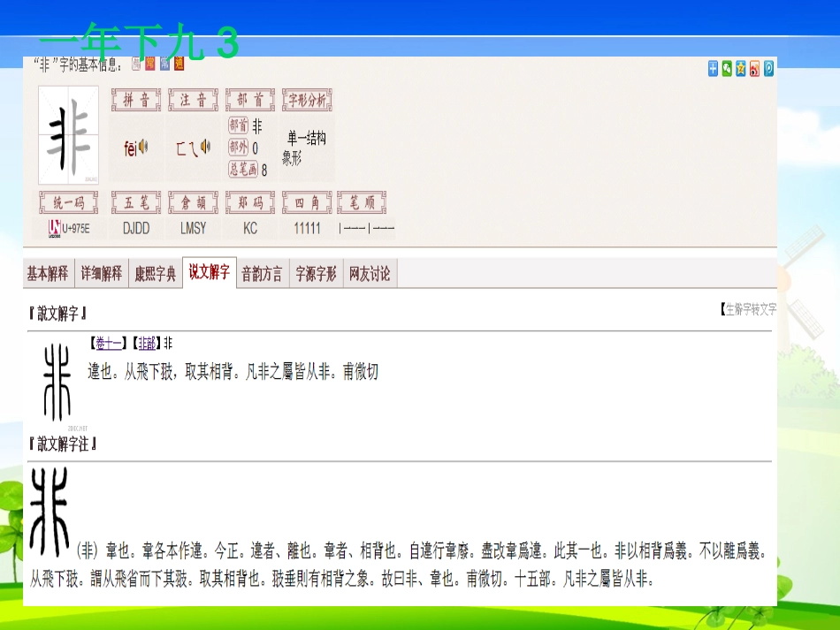This screenshot has height=630, width=840.
Task: Click the 一年下九 3 slide title
Action: click(139, 42)
